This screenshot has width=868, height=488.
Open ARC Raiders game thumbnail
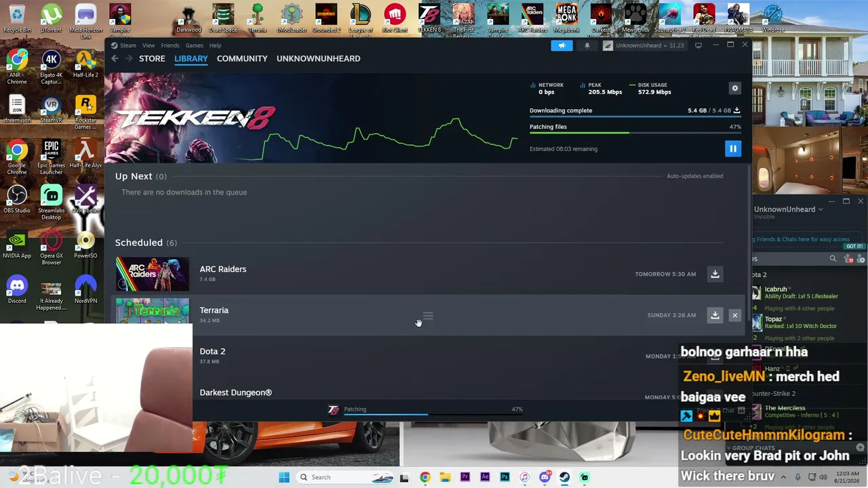153,274
